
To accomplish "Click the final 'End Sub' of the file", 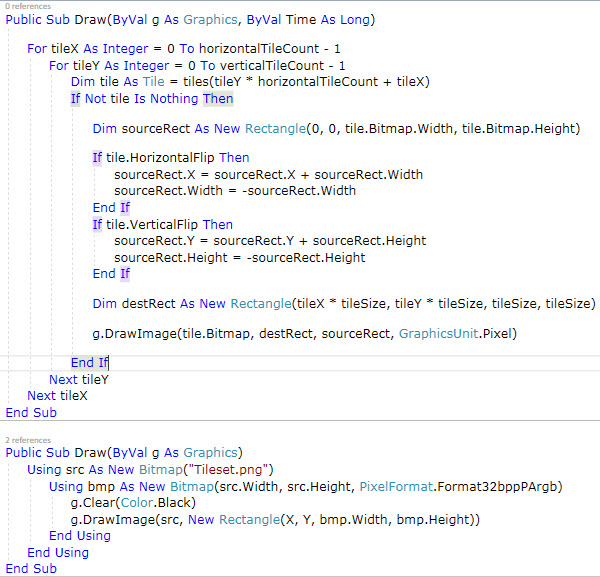I will tap(31, 569).
